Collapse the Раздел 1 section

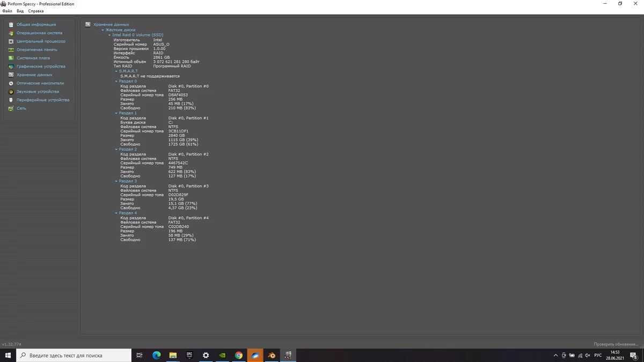point(116,113)
